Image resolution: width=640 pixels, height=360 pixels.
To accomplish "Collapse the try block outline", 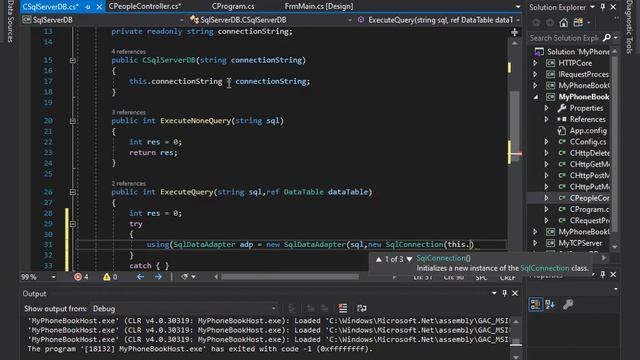I will click(x=73, y=224).
